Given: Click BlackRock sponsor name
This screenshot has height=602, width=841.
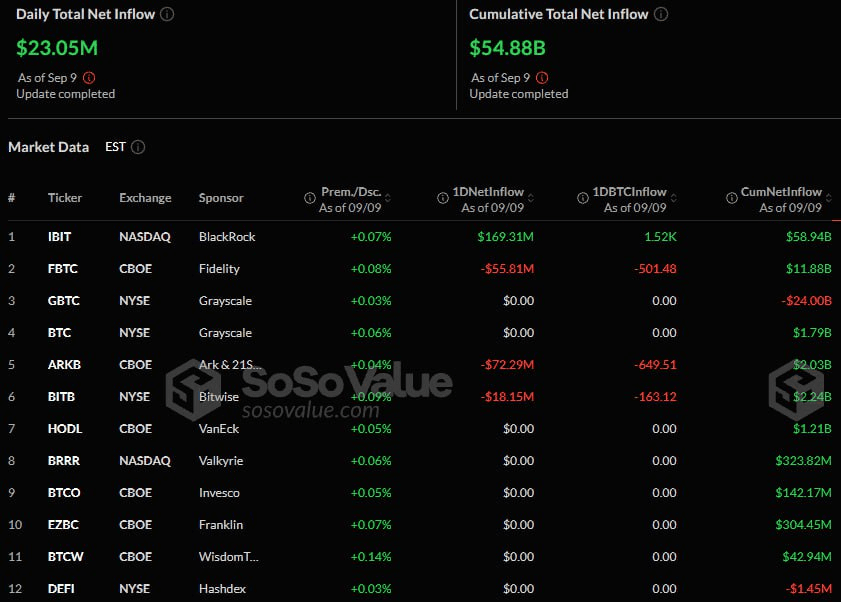Looking at the screenshot, I should pyautogui.click(x=227, y=237).
